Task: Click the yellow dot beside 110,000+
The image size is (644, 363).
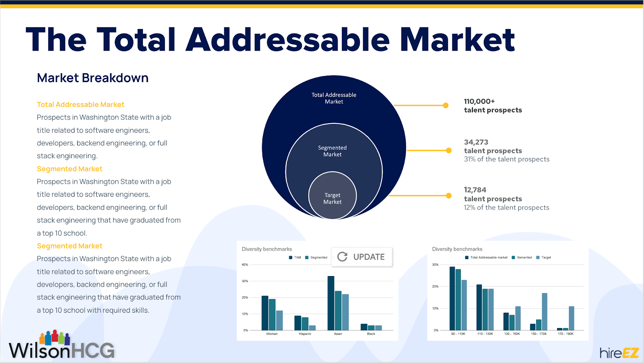Action: 446,105
